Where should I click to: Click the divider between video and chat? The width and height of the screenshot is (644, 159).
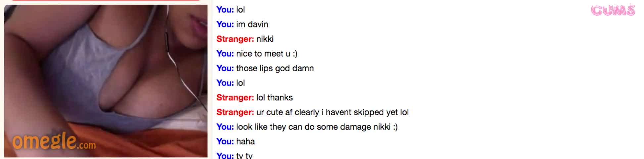point(212,79)
